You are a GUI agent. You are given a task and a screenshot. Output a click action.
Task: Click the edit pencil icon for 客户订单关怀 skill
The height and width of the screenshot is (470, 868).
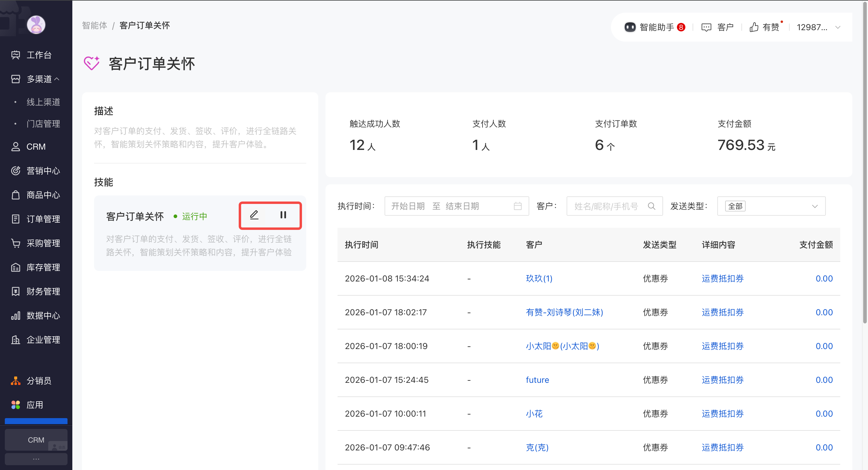(x=254, y=215)
